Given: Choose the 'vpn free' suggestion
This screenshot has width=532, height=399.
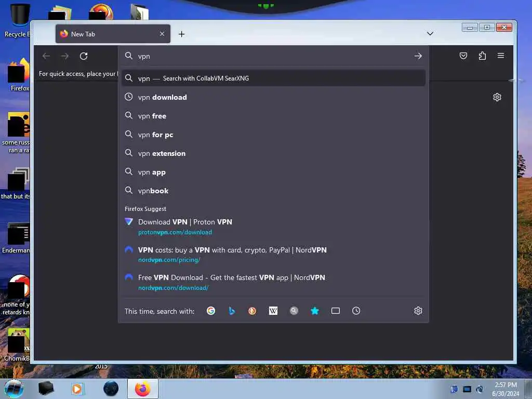Looking at the screenshot, I should pyautogui.click(x=273, y=116).
